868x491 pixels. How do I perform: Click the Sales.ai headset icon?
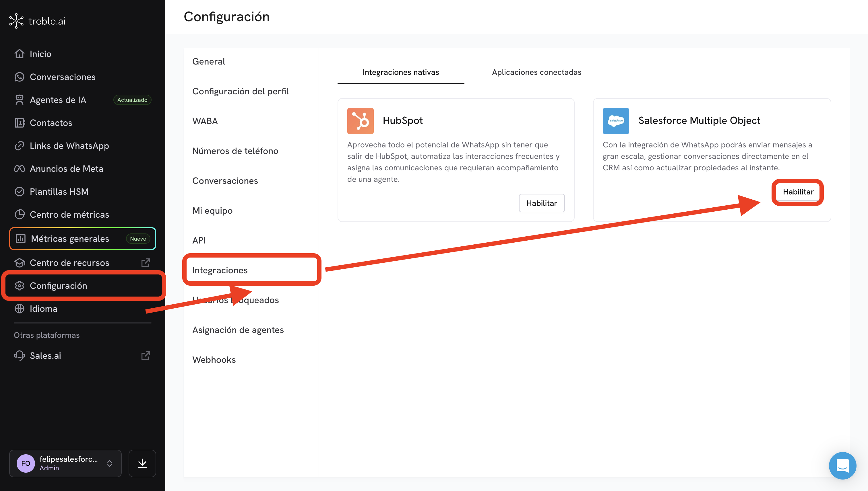[x=20, y=355]
